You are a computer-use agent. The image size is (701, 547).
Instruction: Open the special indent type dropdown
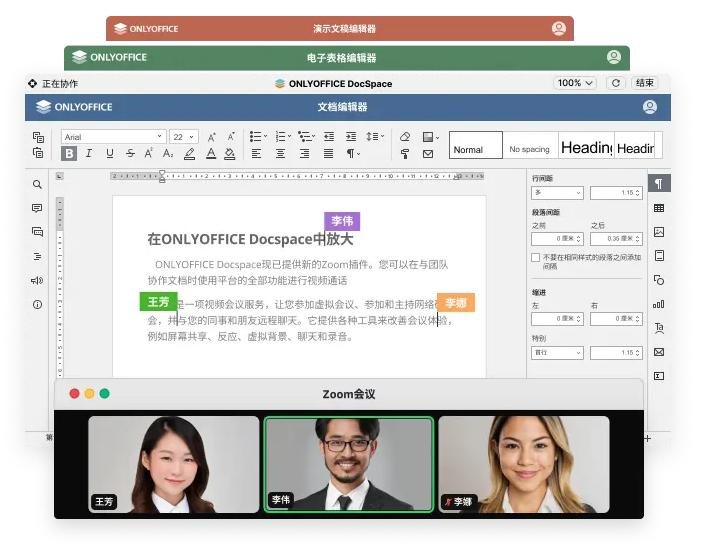(557, 353)
